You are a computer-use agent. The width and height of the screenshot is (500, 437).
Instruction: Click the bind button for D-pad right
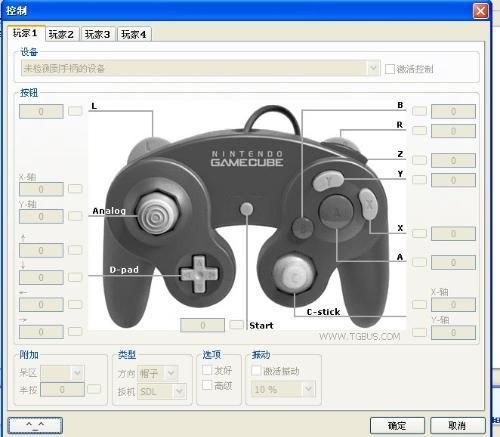pyautogui.click(x=75, y=331)
